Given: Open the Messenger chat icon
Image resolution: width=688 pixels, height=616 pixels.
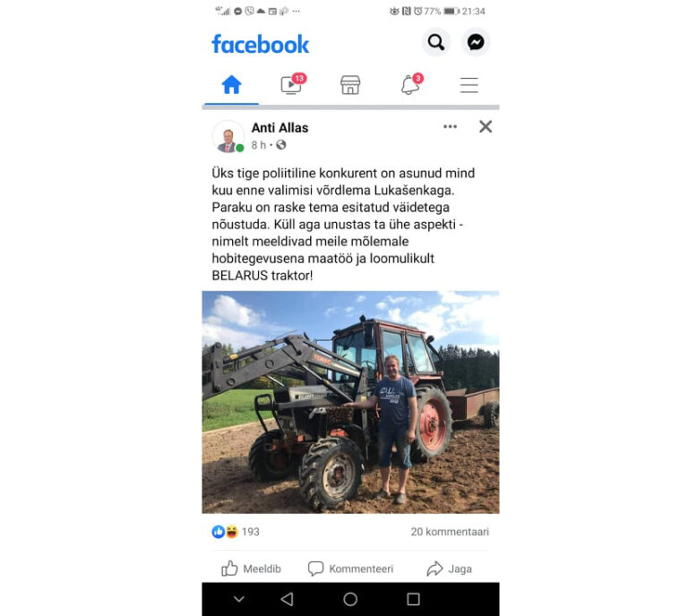Looking at the screenshot, I should coord(476,42).
